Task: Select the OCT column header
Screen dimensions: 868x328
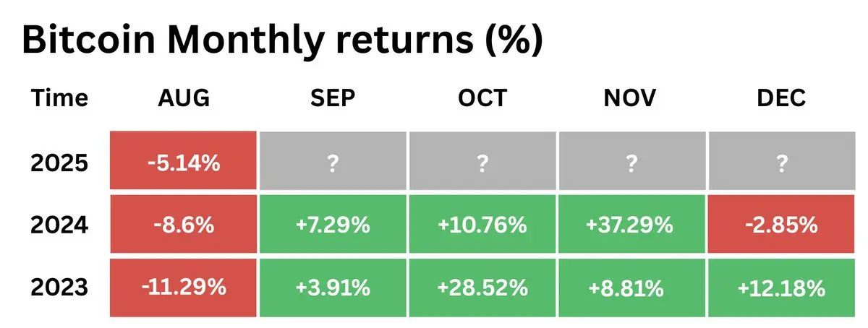Action: coord(482,98)
